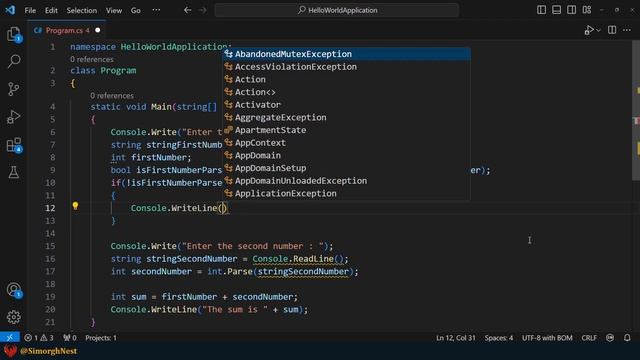
Task: Split the editor to the right
Action: click(x=612, y=30)
